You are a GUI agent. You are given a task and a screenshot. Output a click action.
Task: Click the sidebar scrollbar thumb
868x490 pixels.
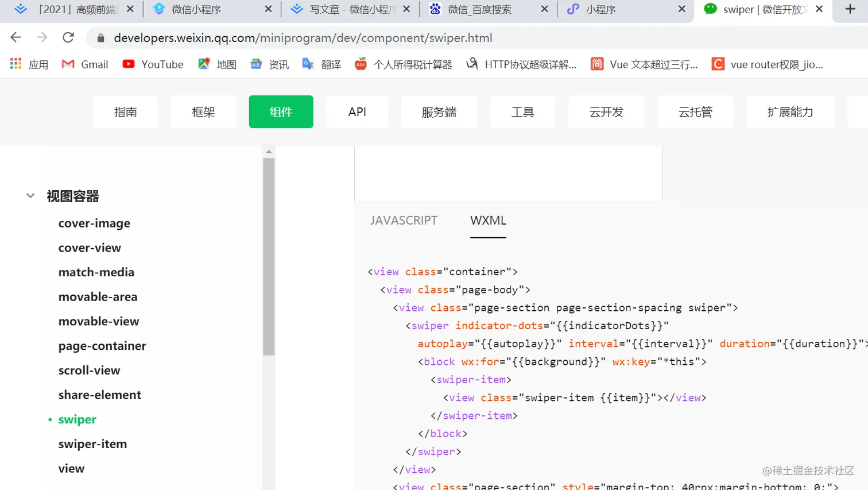[269, 257]
